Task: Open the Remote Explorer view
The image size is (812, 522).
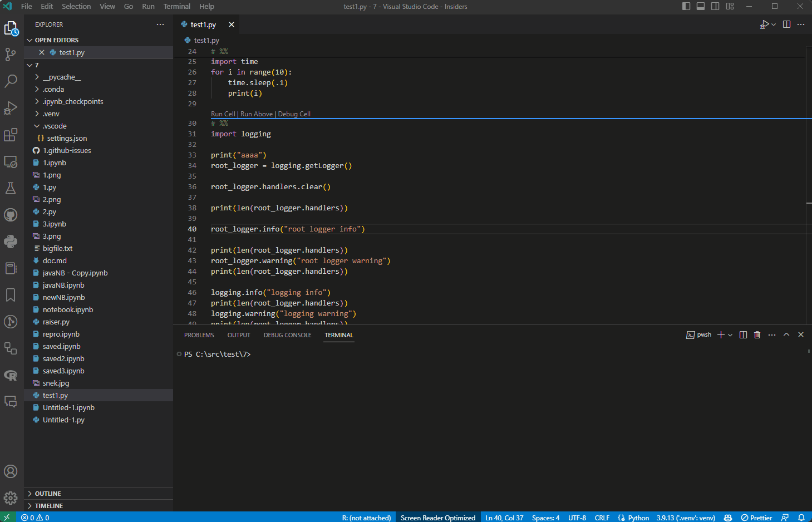Action: tap(11, 161)
